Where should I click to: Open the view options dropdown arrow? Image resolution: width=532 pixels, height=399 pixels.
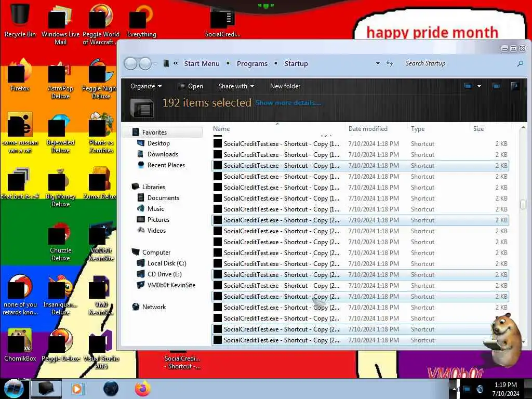(x=479, y=86)
